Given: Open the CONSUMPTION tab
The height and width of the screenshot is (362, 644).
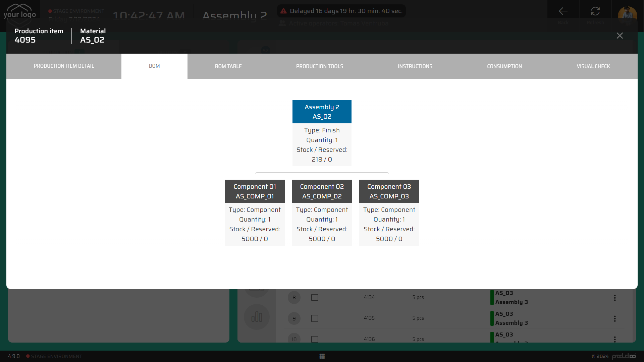Looking at the screenshot, I should coord(504,66).
